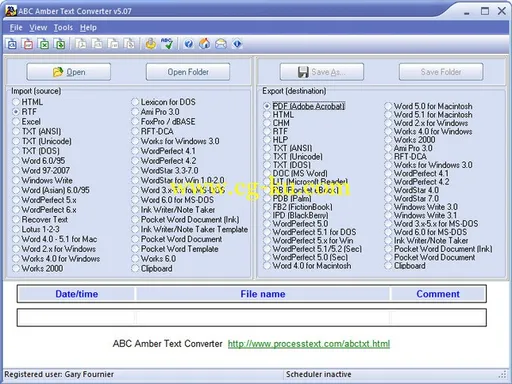Run the ABC spell check toolbar icon
512x384 pixels.
(167, 44)
